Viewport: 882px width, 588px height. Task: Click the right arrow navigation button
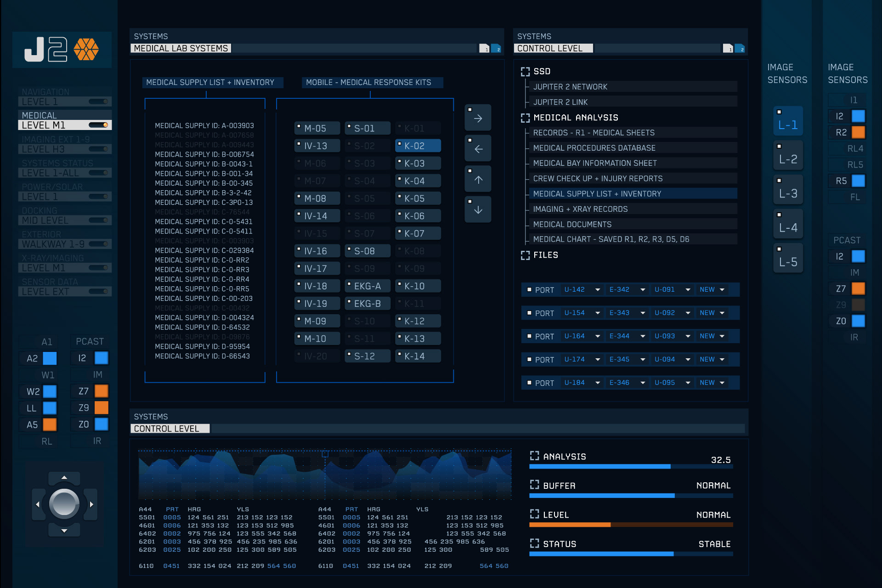pyautogui.click(x=478, y=118)
